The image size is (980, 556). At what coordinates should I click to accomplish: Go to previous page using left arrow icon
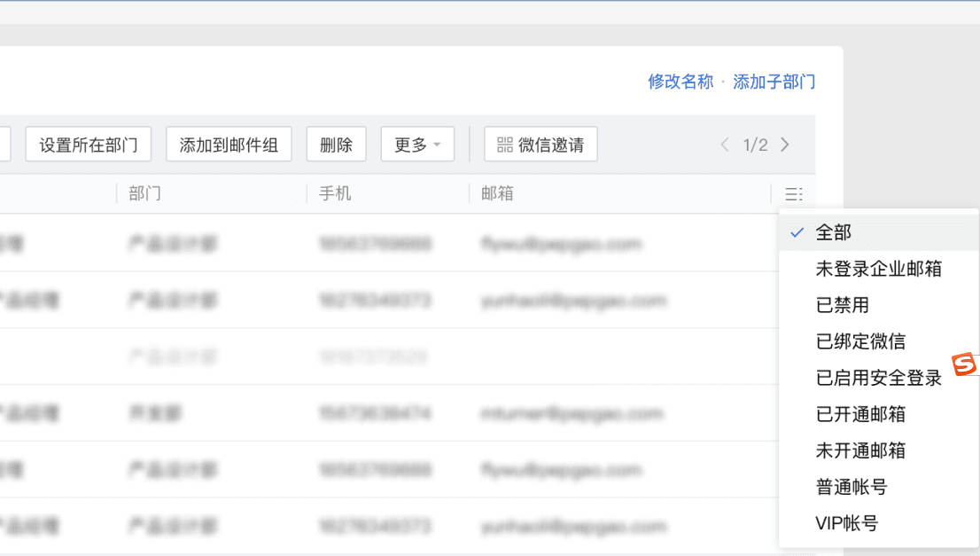(x=724, y=144)
